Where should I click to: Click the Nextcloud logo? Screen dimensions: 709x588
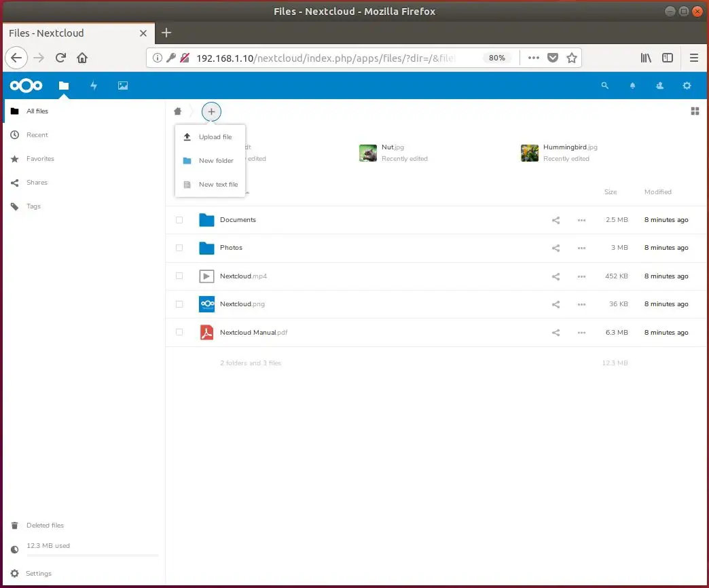[26, 86]
